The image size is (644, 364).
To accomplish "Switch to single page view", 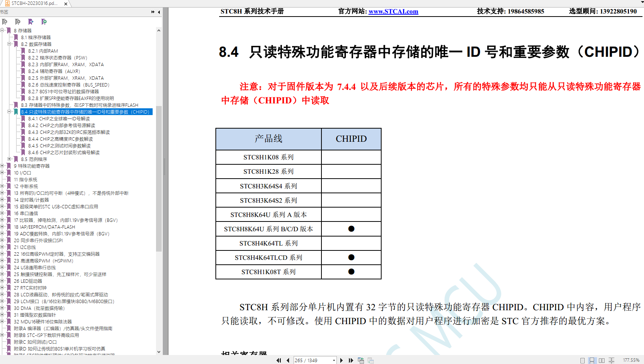I will 582,360.
